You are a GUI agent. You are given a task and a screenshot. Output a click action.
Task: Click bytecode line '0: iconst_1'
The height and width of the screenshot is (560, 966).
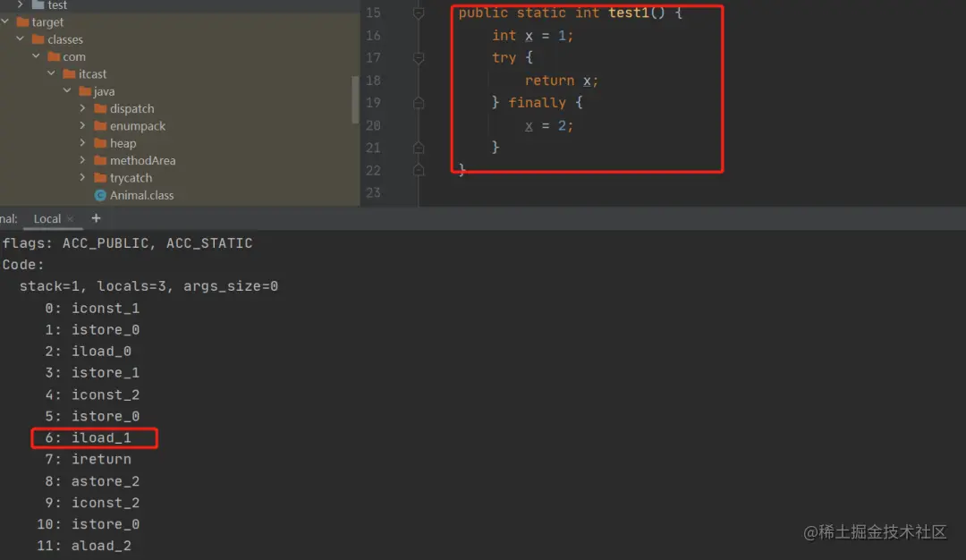(92, 308)
